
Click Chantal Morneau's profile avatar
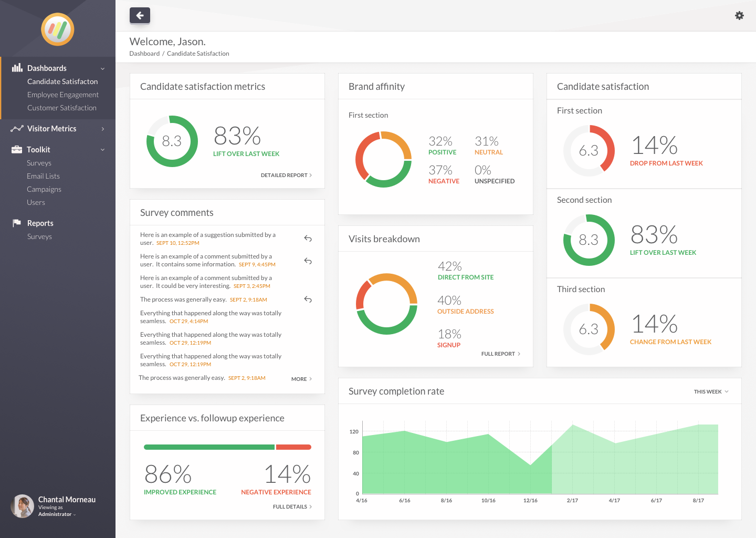22,506
